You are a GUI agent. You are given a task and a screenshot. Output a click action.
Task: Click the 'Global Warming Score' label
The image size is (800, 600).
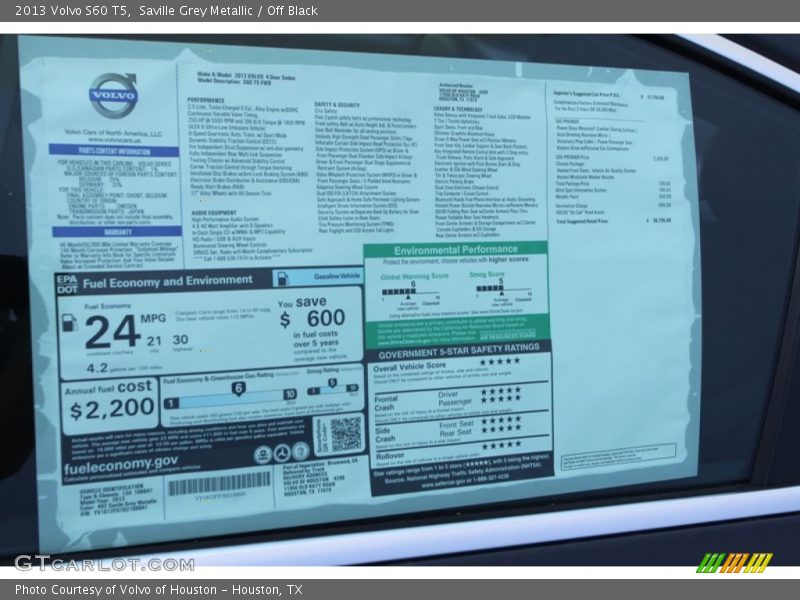click(x=414, y=276)
